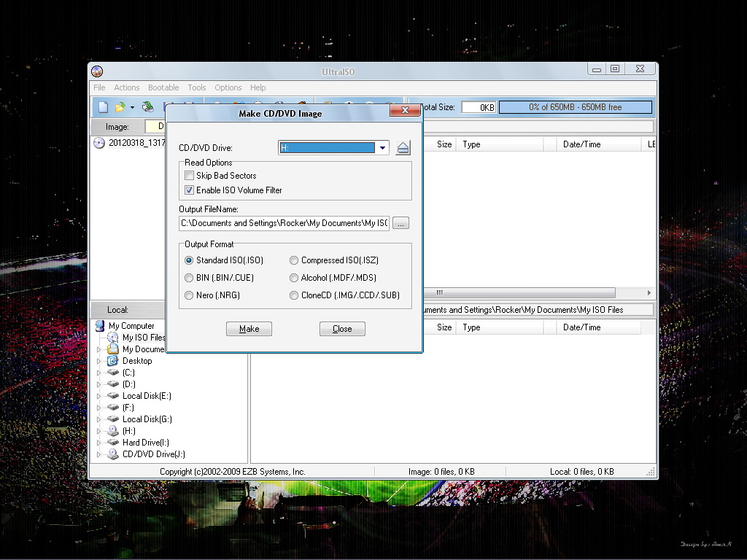Click the My ISO Files disc icon
The image size is (747, 560).
point(113,338)
